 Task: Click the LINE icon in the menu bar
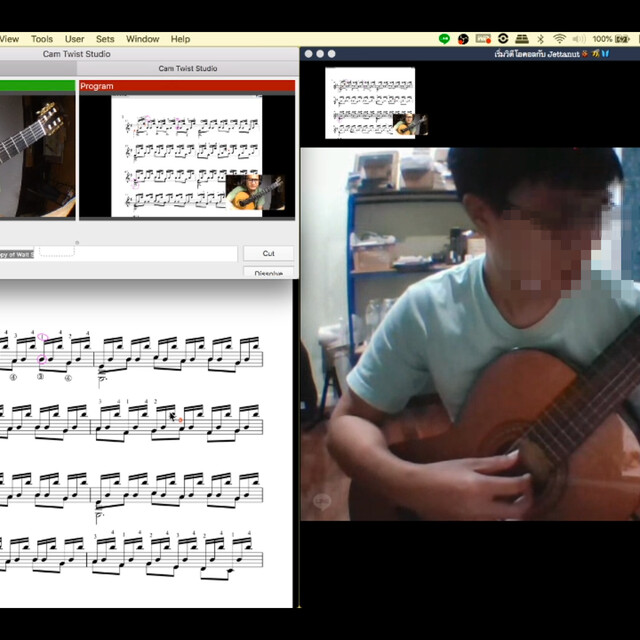tap(445, 39)
